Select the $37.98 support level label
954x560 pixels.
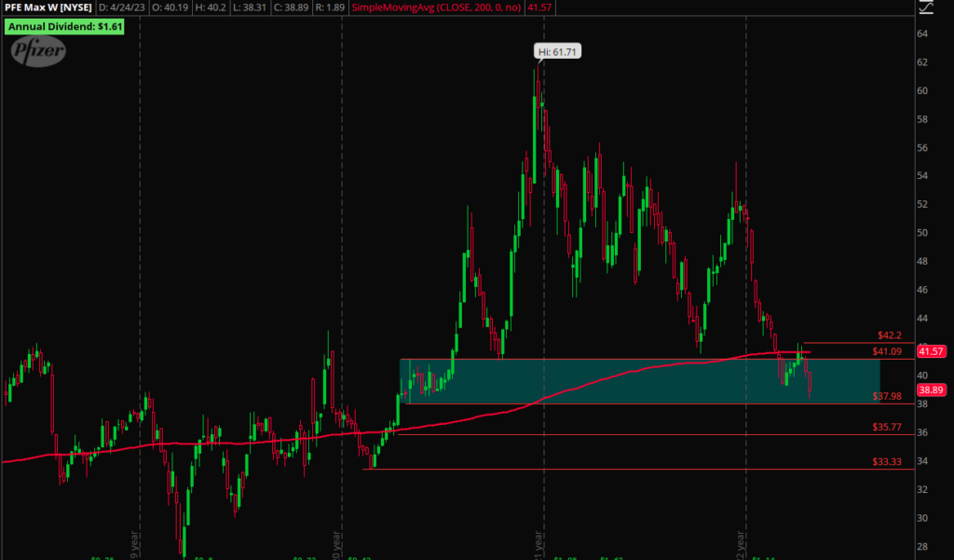(889, 396)
